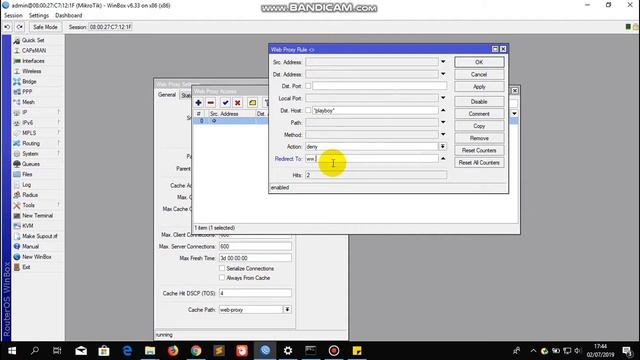This screenshot has height=360, width=640.
Task: Enable rule with the blue checkmark icon
Action: tap(225, 103)
